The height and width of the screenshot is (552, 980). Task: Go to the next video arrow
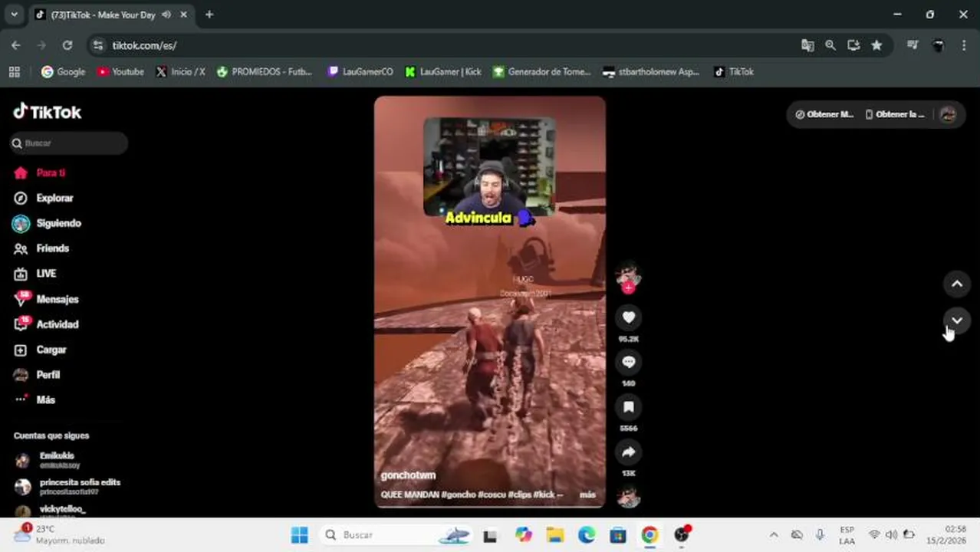[x=957, y=320]
